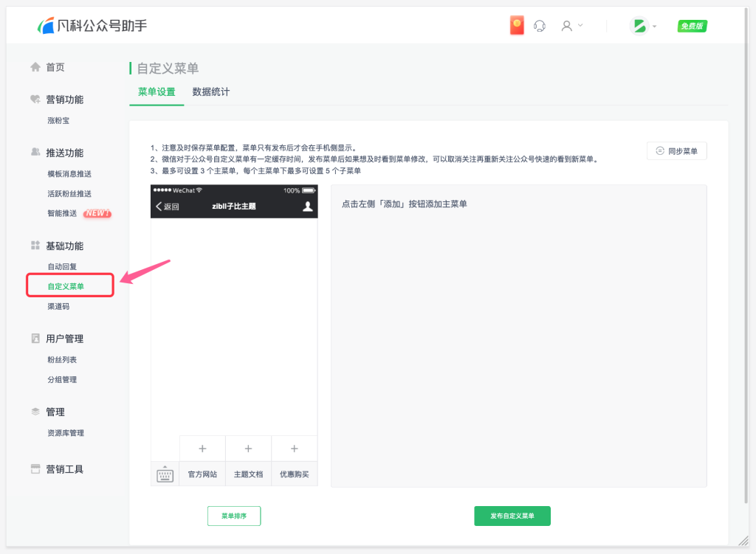Viewport: 756px width, 554px height.
Task: Select the 菜单设置 tab
Action: pyautogui.click(x=156, y=93)
